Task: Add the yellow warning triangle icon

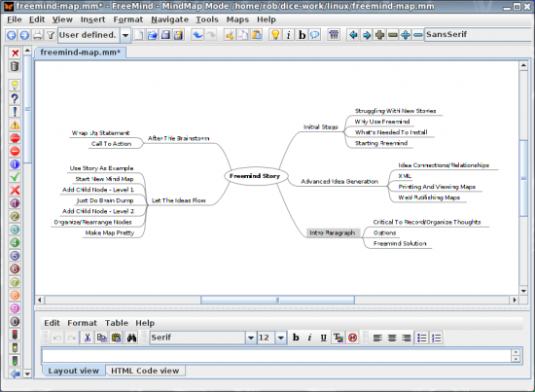Action: coord(15,125)
